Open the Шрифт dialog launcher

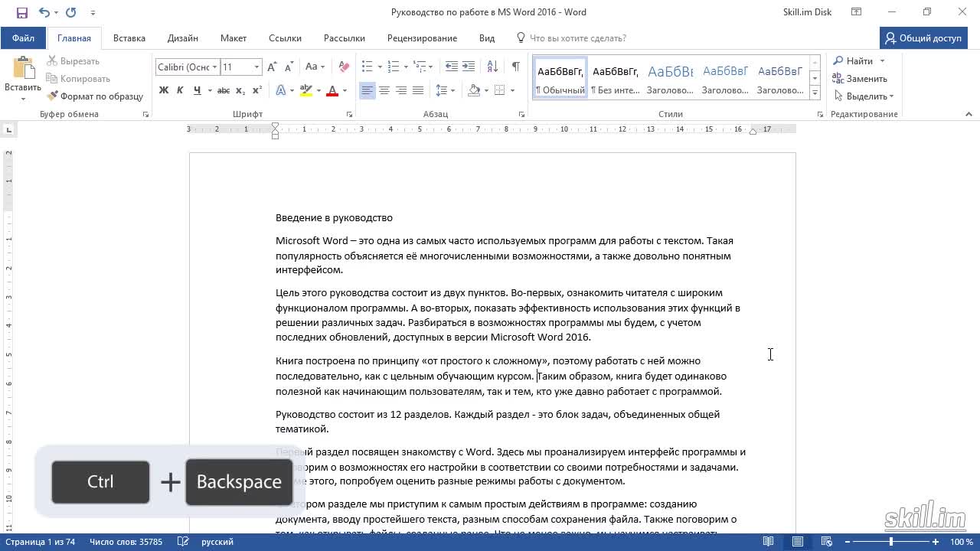[349, 114]
